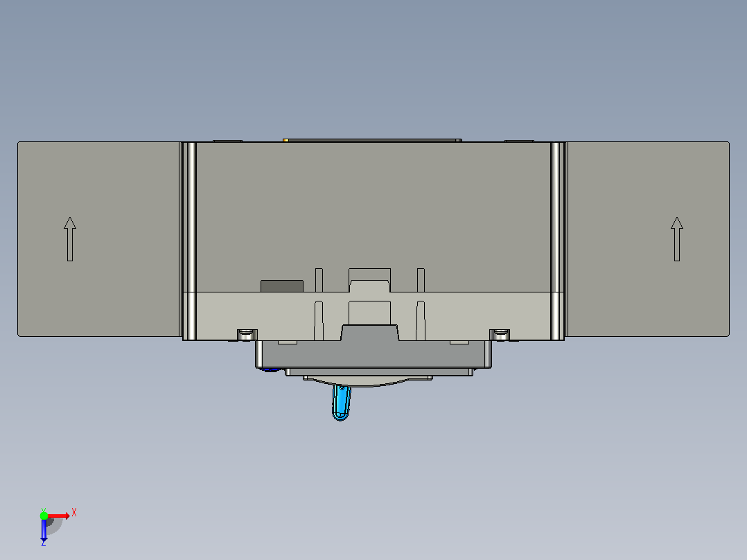Select the blue toggle lever on the model
This screenshot has height=560, width=747.
[341, 403]
